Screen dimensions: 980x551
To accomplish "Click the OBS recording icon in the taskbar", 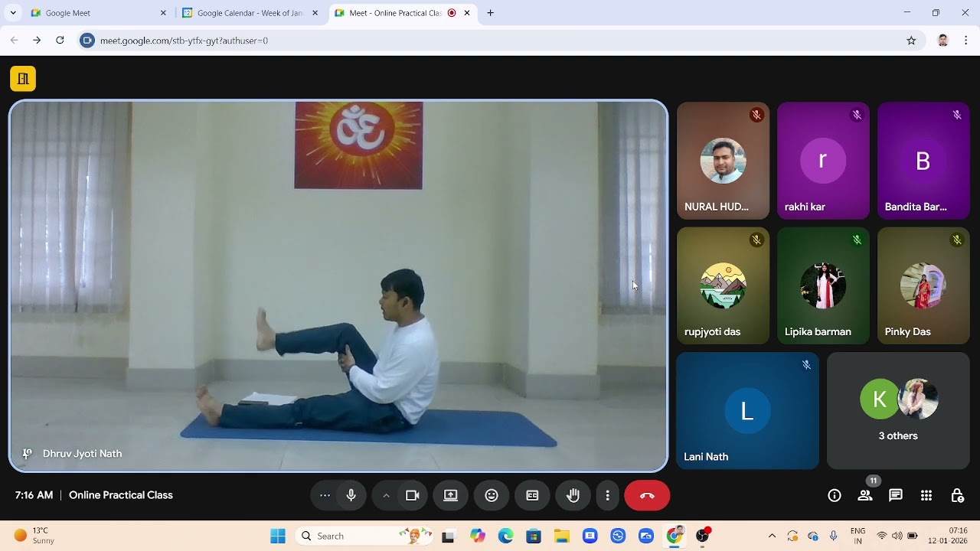I will 702,536.
